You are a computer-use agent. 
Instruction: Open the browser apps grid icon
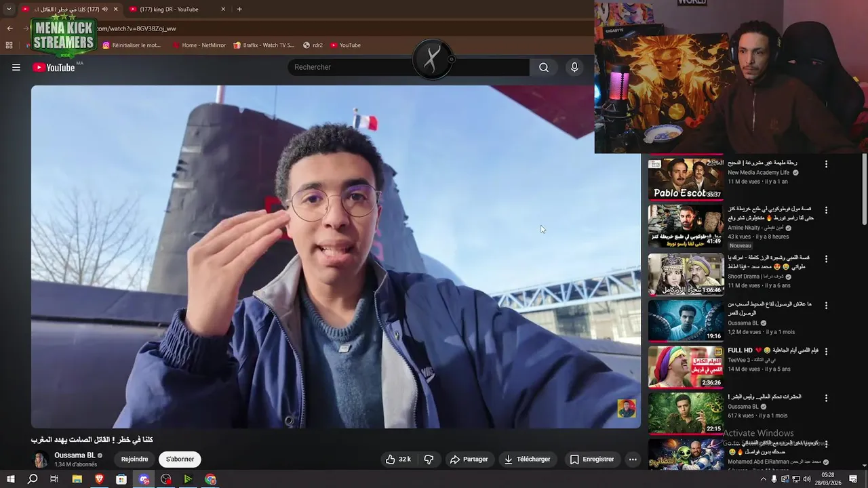(9, 45)
